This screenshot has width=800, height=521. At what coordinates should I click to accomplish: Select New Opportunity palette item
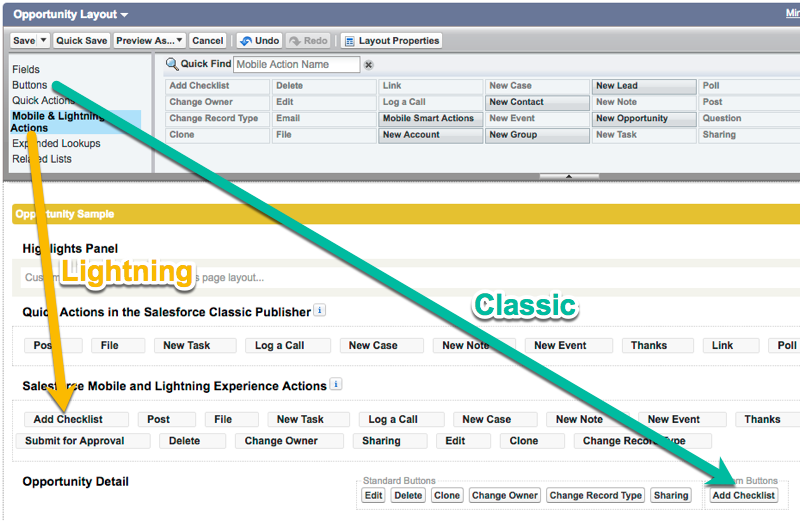click(644, 118)
